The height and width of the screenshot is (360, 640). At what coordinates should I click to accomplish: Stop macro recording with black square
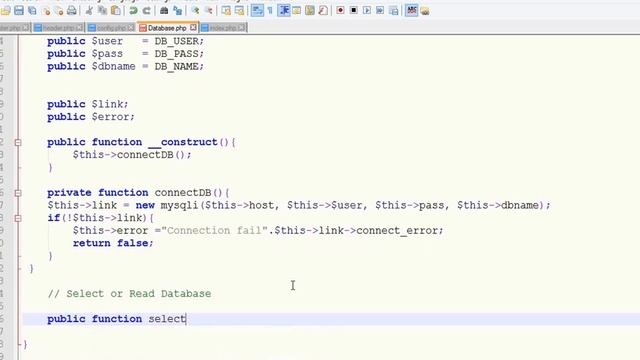(353, 10)
